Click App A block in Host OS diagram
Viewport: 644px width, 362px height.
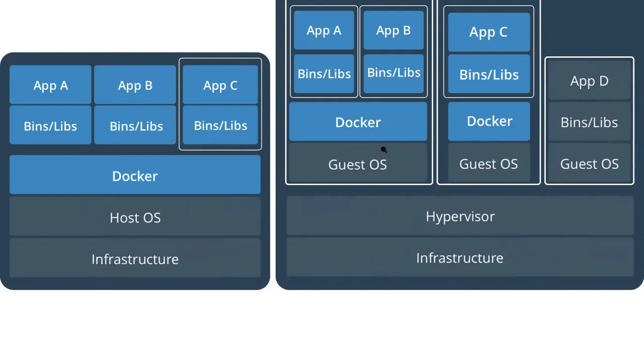50,85
